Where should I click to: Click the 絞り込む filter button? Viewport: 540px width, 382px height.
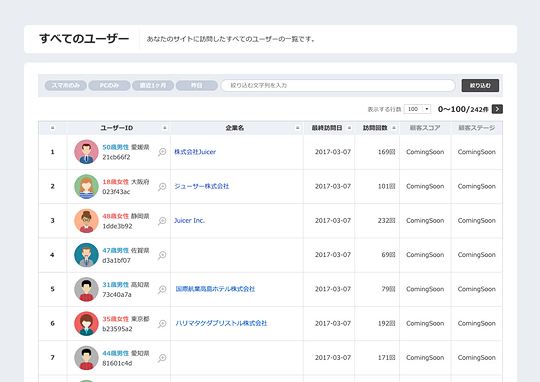click(x=480, y=85)
